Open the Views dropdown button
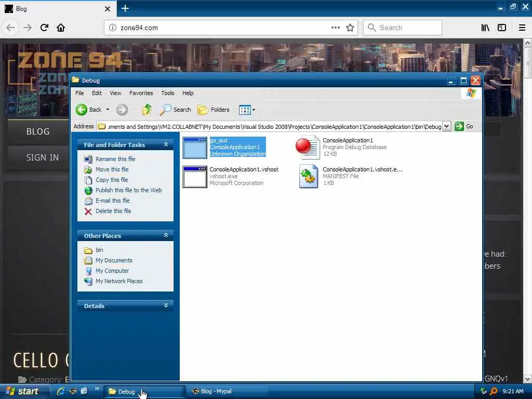This screenshot has height=399, width=532. (247, 110)
